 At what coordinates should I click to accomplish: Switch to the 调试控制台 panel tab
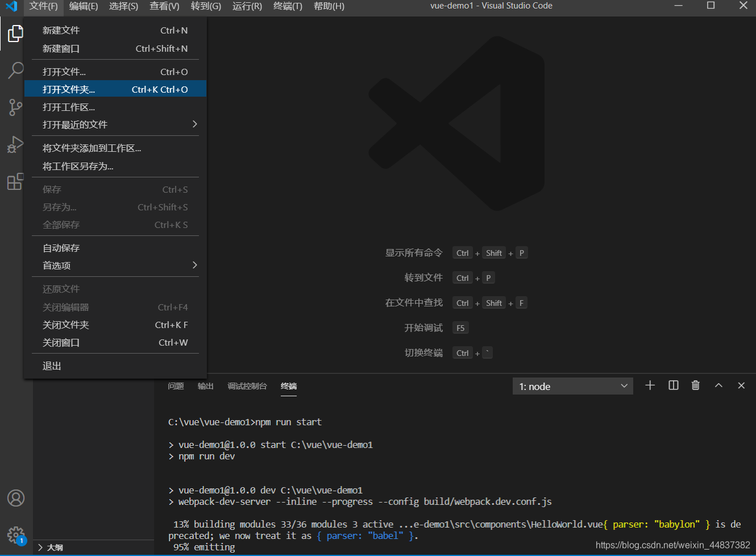(x=247, y=386)
